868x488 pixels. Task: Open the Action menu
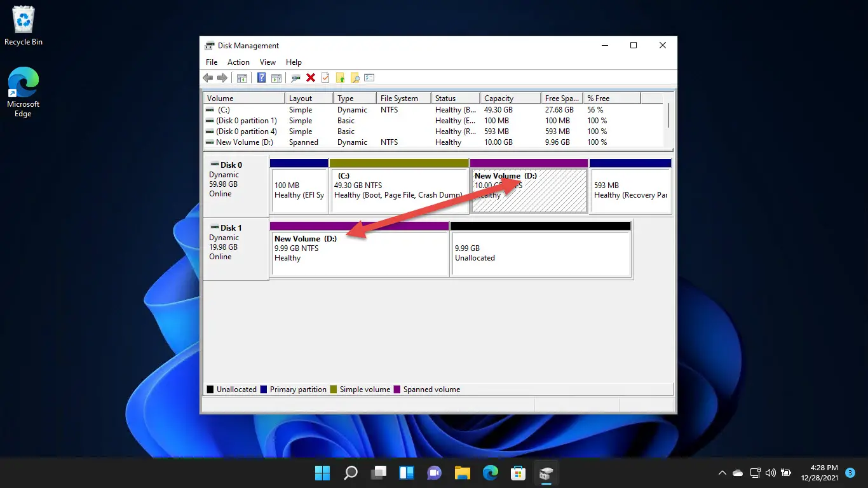[x=238, y=62]
